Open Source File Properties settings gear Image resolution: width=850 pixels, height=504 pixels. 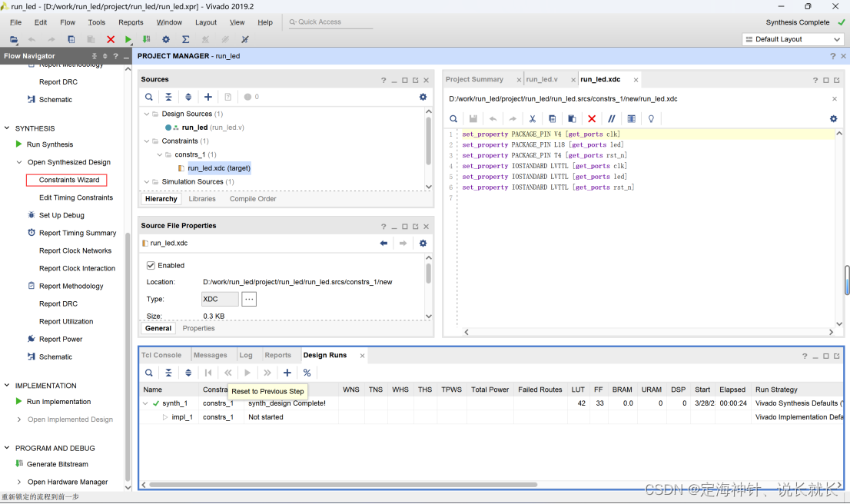[x=423, y=244]
